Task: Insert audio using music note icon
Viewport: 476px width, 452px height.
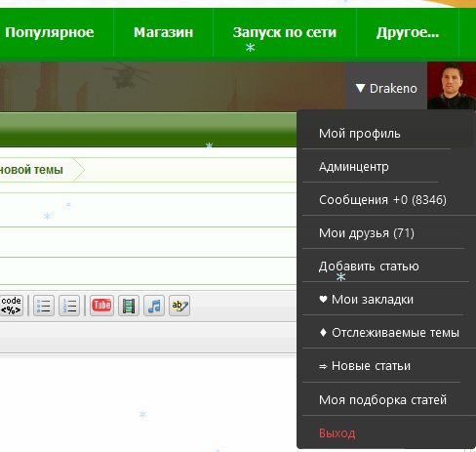Action: tap(154, 306)
